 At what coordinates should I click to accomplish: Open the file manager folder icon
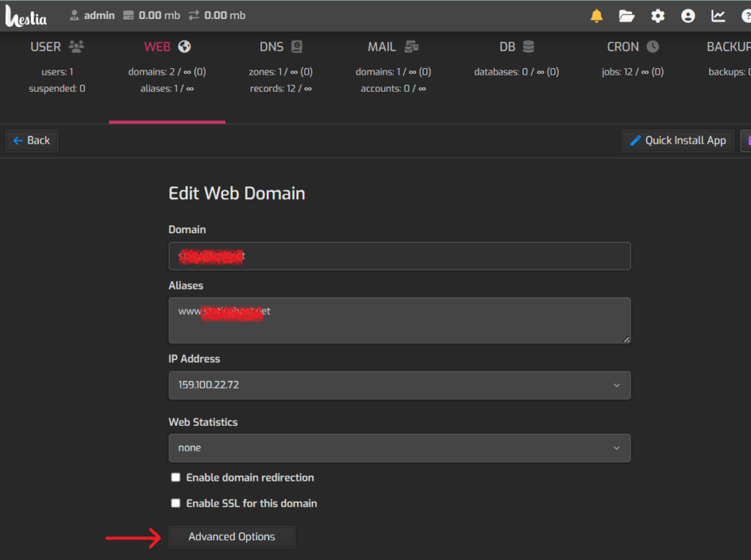(626, 16)
